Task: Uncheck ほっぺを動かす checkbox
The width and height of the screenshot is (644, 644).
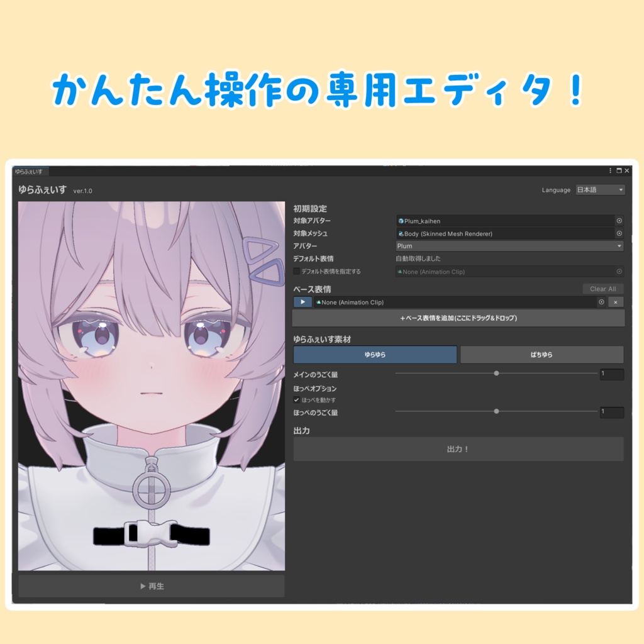Action: click(296, 399)
